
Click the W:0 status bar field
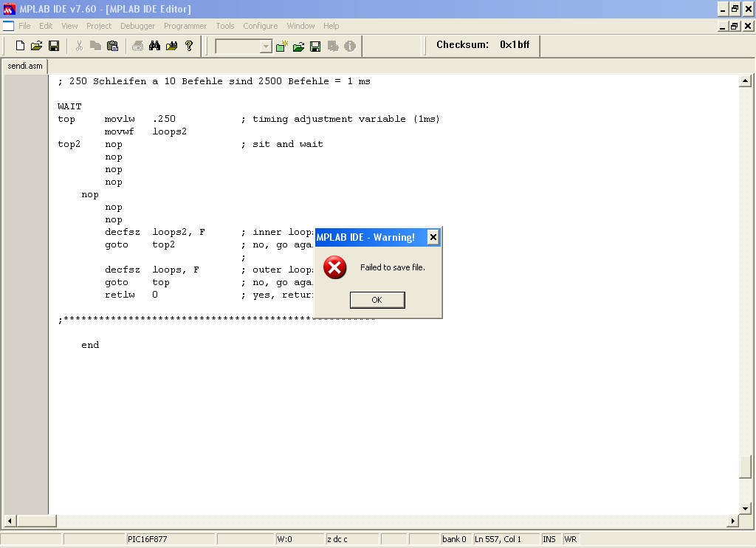point(300,539)
